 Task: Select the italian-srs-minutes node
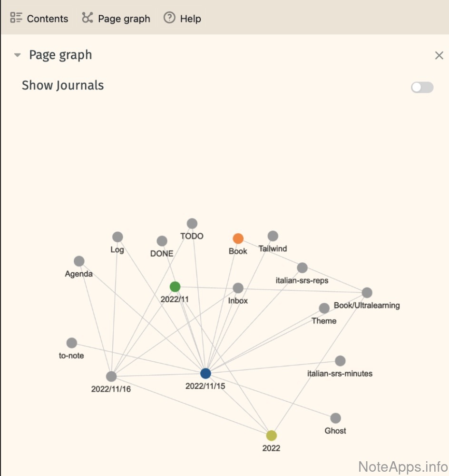coord(340,361)
